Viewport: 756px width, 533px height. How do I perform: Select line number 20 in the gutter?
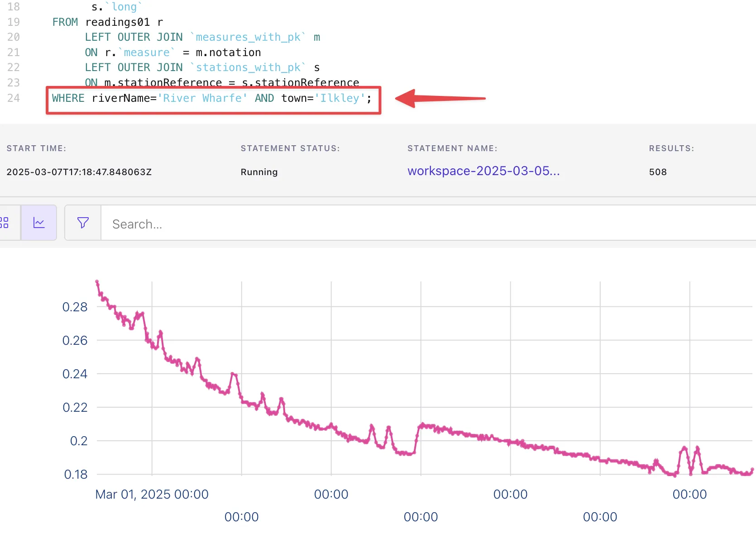click(14, 37)
